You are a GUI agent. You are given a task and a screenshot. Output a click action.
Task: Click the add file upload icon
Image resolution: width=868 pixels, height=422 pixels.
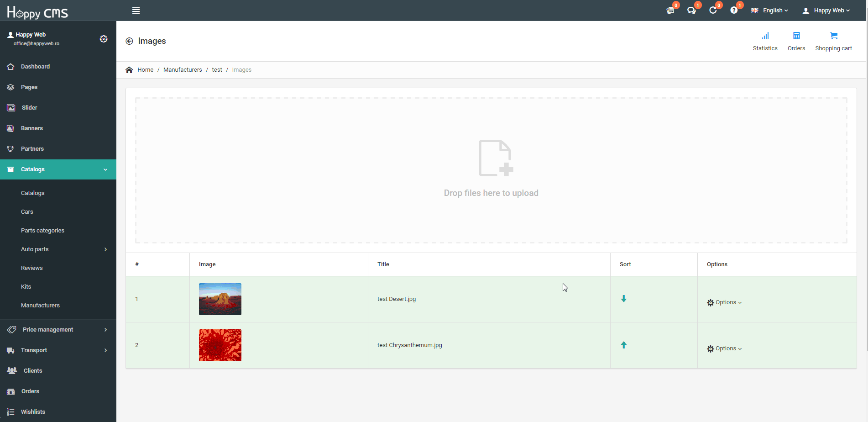click(x=496, y=158)
